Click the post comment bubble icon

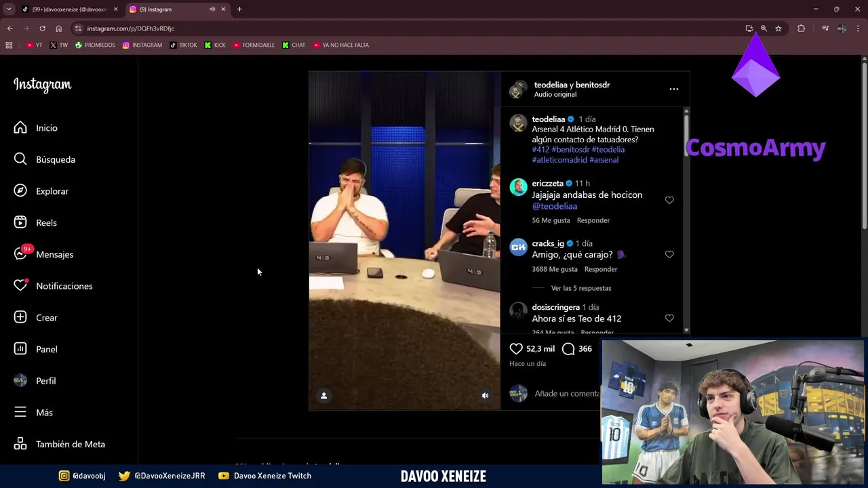(568, 348)
